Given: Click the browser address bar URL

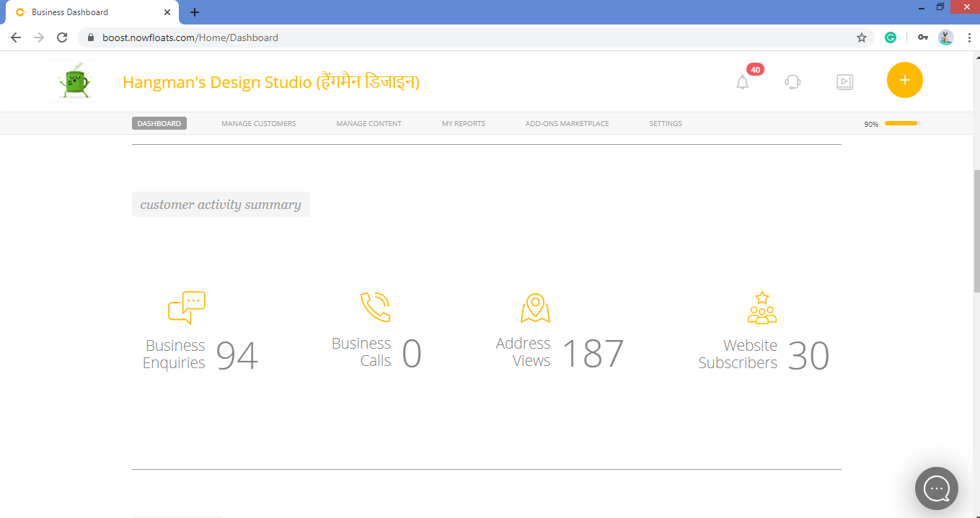Looking at the screenshot, I should click(x=190, y=37).
